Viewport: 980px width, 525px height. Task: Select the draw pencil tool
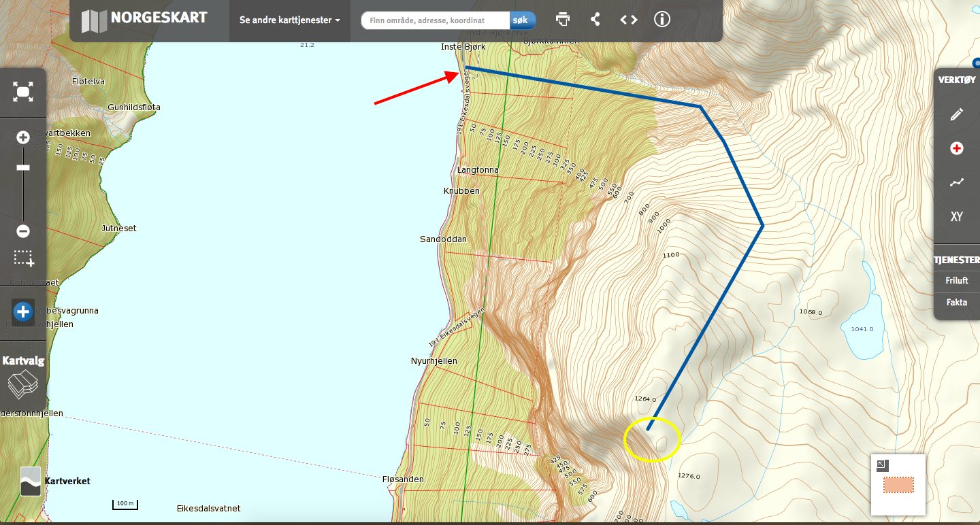pyautogui.click(x=957, y=114)
